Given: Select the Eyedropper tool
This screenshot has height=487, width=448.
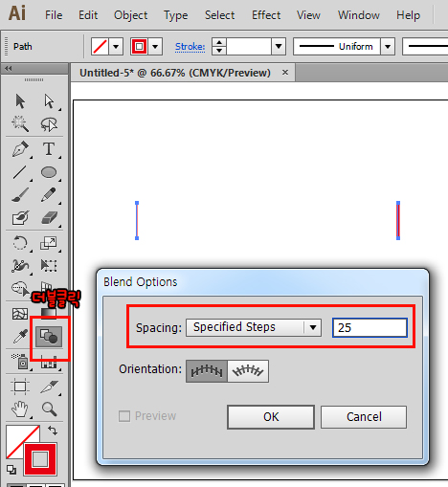Looking at the screenshot, I should coord(20,337).
